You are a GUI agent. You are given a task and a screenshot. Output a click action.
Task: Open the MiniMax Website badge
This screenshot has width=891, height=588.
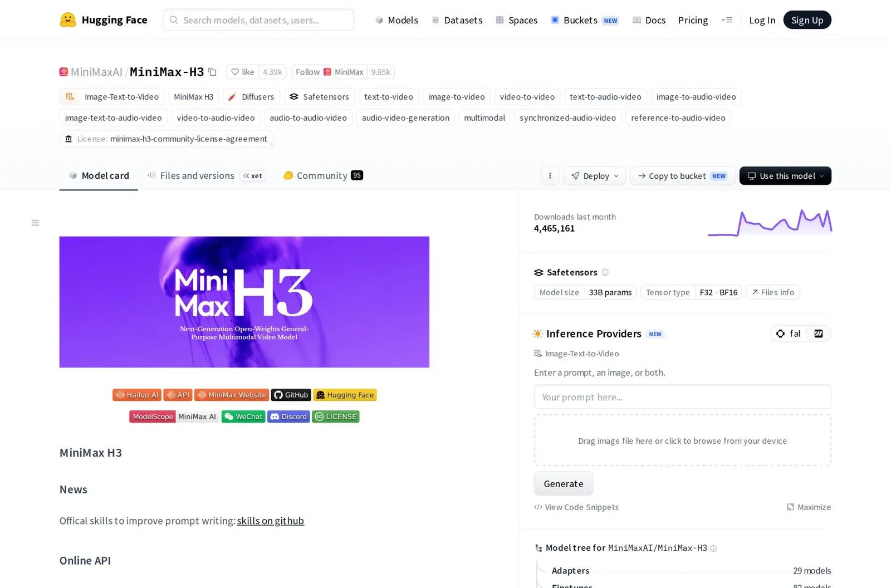click(232, 395)
